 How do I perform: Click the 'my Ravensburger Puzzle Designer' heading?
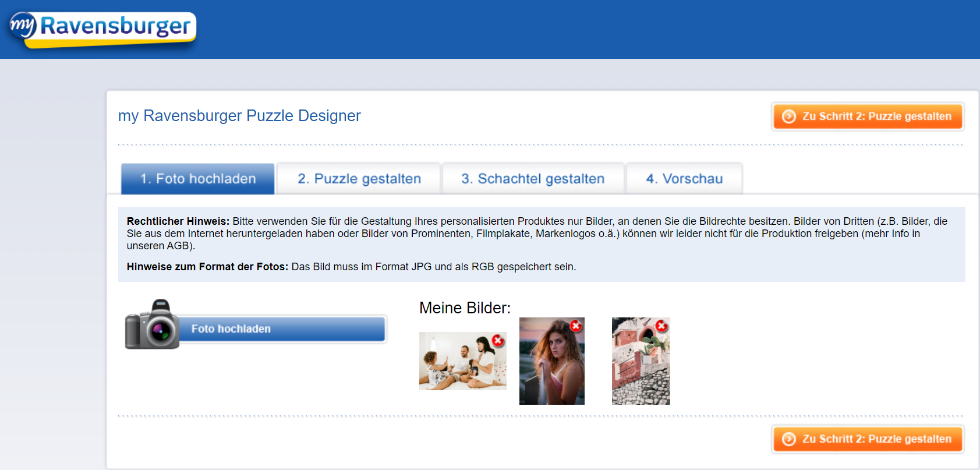239,116
